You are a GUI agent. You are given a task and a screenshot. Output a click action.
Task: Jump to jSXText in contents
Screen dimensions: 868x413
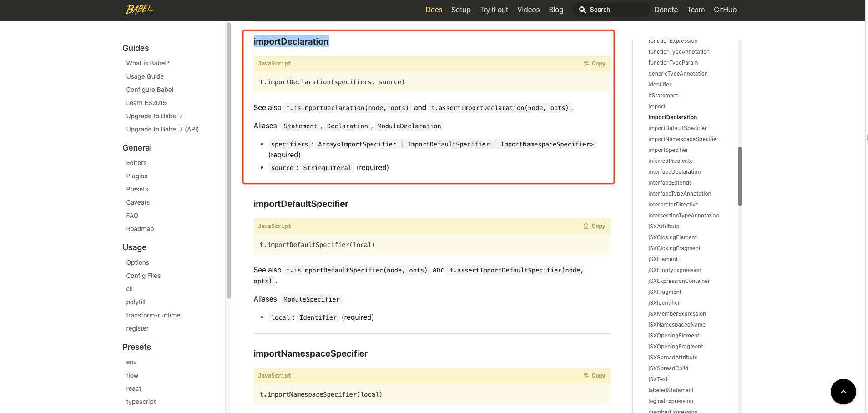coord(658,379)
